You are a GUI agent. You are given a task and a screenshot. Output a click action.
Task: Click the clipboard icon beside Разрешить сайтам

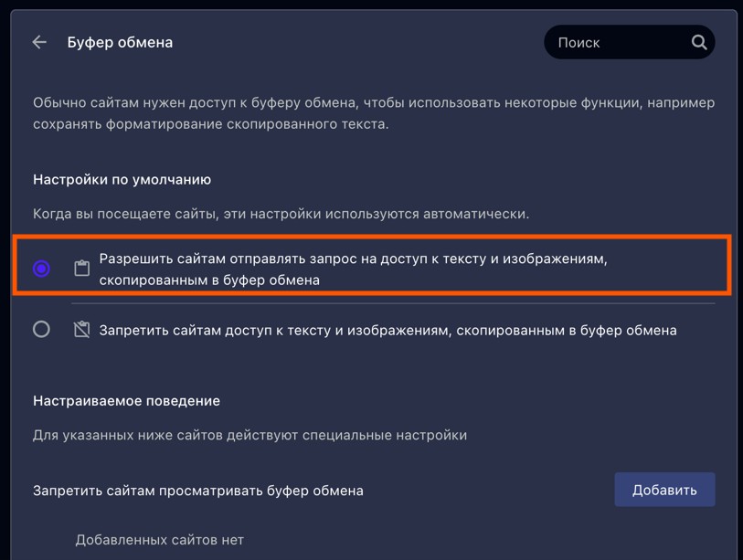pos(81,269)
